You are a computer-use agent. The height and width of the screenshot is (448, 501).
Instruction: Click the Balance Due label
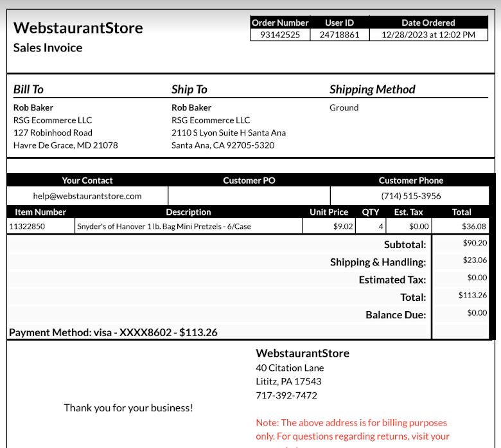[x=396, y=315]
